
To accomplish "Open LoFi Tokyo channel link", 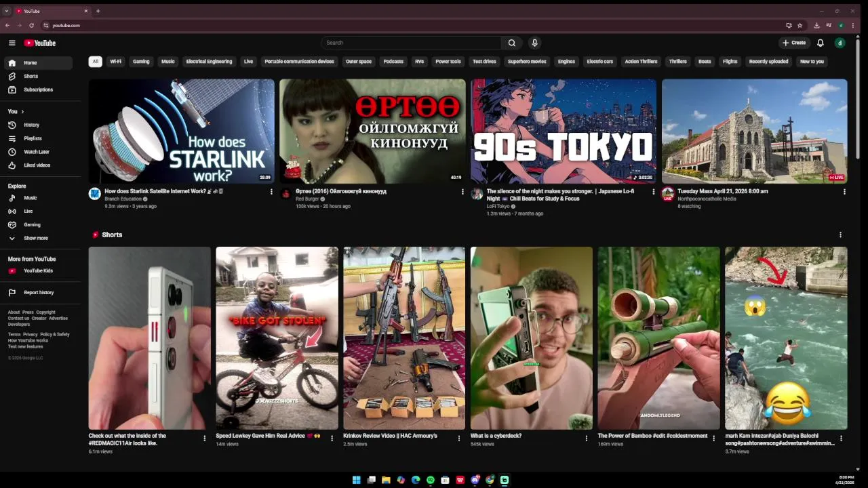I will 498,206.
